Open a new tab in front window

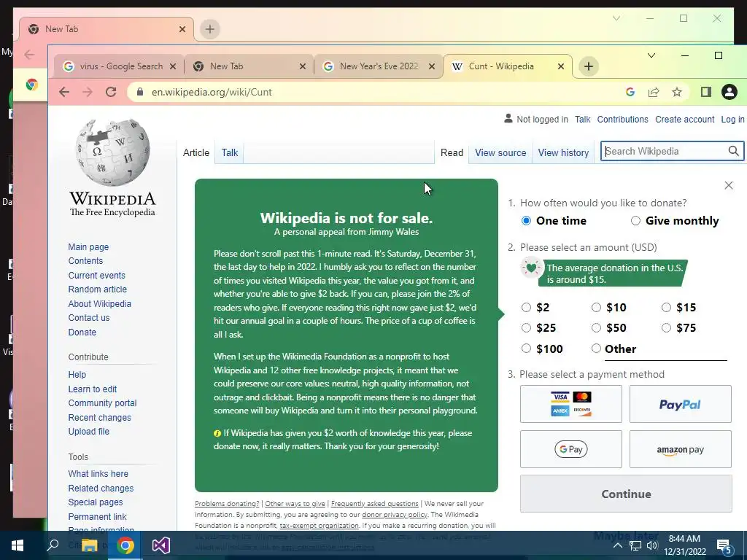tap(589, 66)
